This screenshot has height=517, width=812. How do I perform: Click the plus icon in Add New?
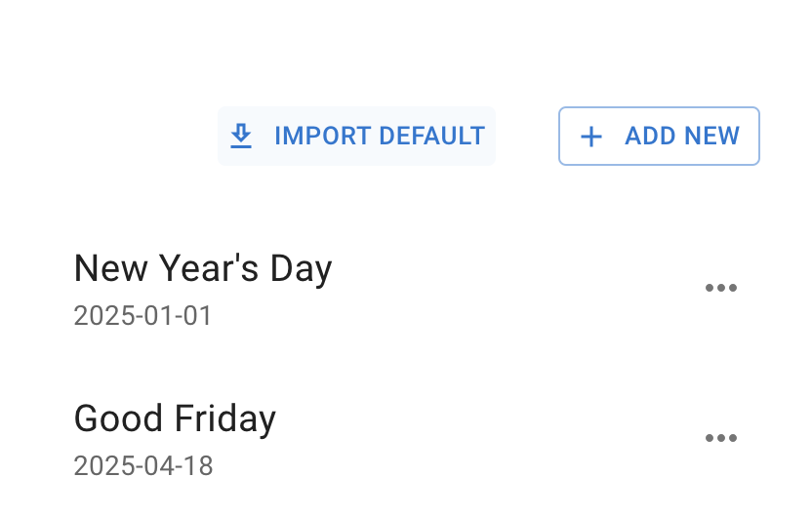[590, 137]
